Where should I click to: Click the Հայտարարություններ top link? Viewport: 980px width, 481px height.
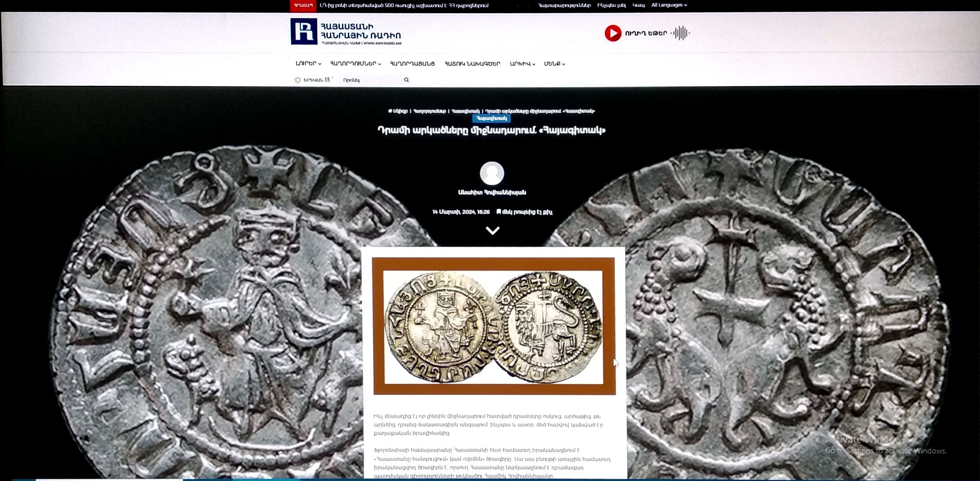click(564, 5)
